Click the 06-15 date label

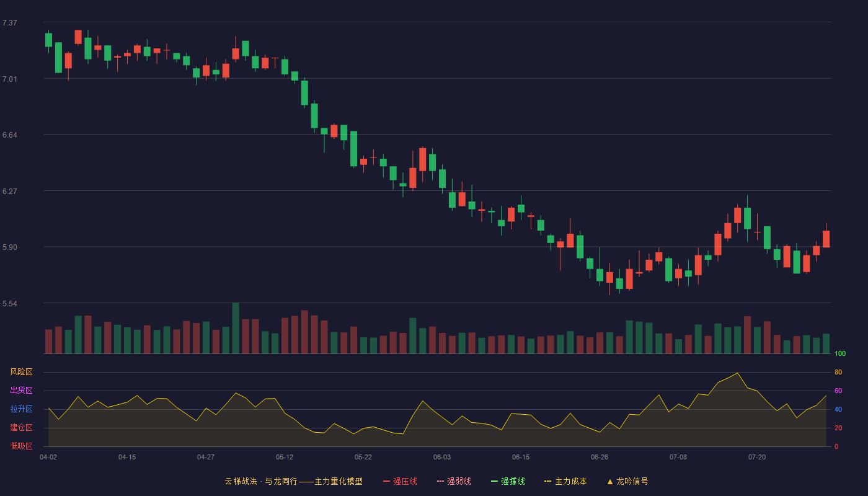(x=521, y=457)
